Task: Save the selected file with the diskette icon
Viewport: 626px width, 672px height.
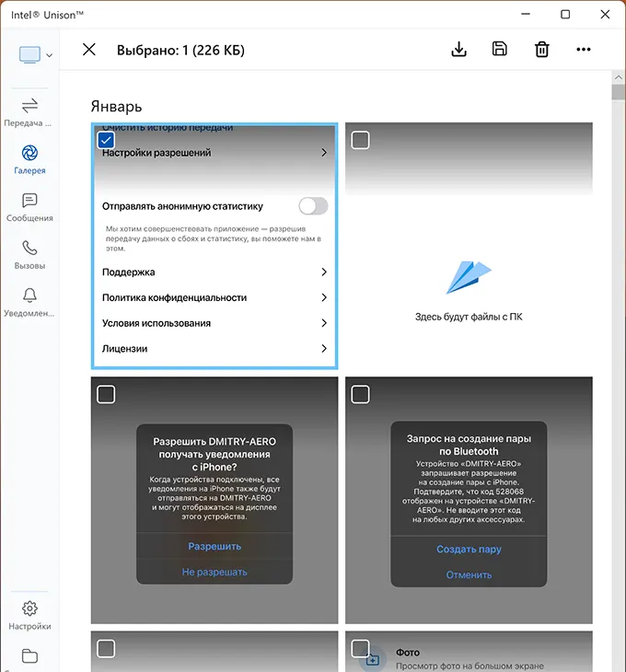Action: (x=500, y=49)
